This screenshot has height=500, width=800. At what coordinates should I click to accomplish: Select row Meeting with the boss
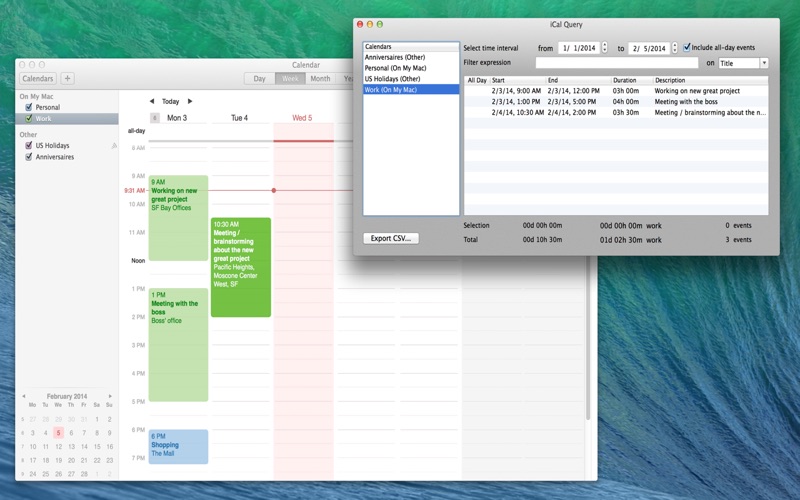(x=616, y=102)
